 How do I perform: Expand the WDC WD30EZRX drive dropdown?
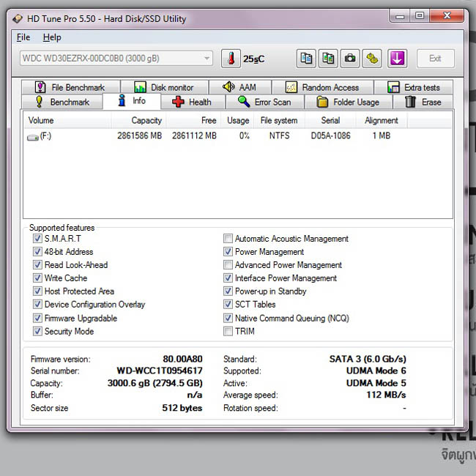(116, 59)
